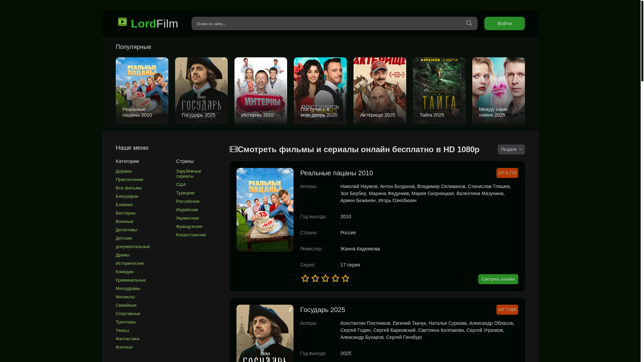
Task: Choose the Индийские country link
Action: tap(187, 210)
